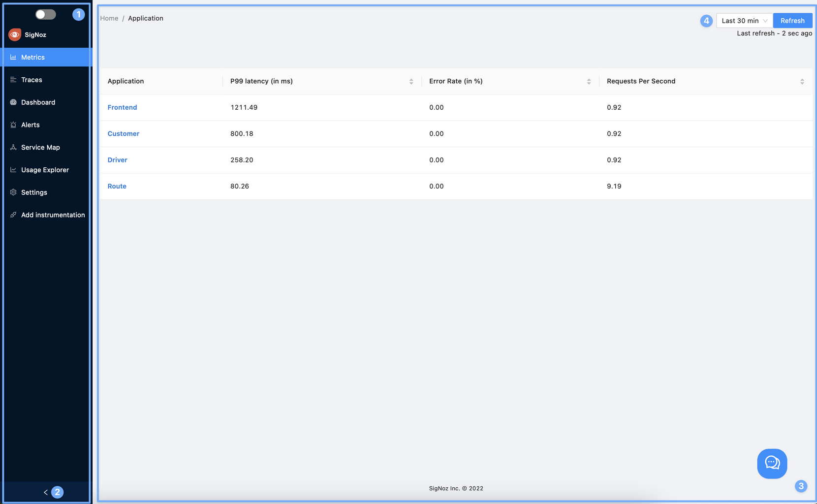The width and height of the screenshot is (817, 504).
Task: Click the Dashboard gauge icon
Action: [13, 102]
